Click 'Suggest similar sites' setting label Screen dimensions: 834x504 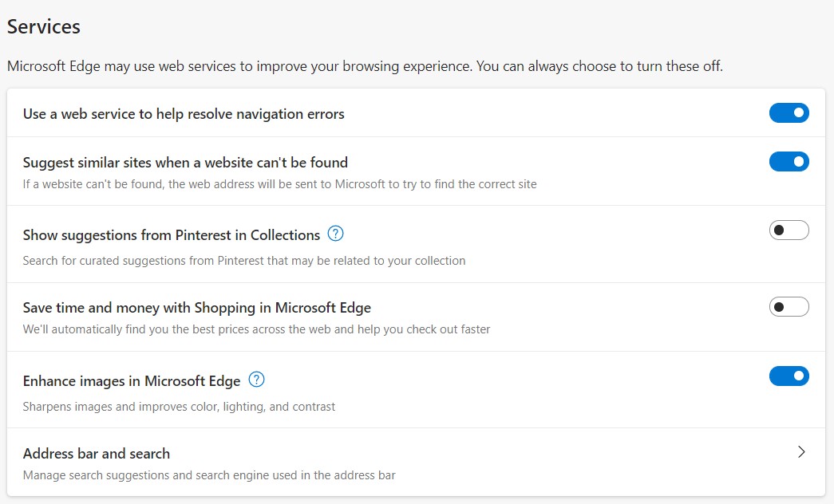(185, 163)
